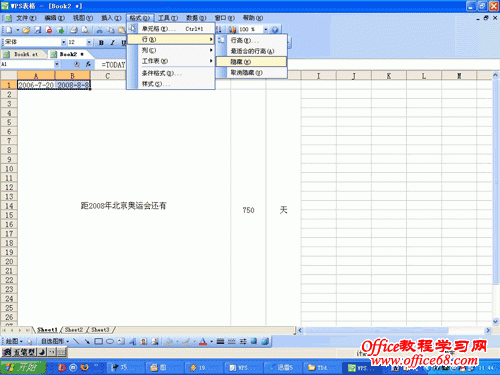The width and height of the screenshot is (500, 375).
Task: Choose 隐藏 in the row submenu
Action: click(251, 62)
